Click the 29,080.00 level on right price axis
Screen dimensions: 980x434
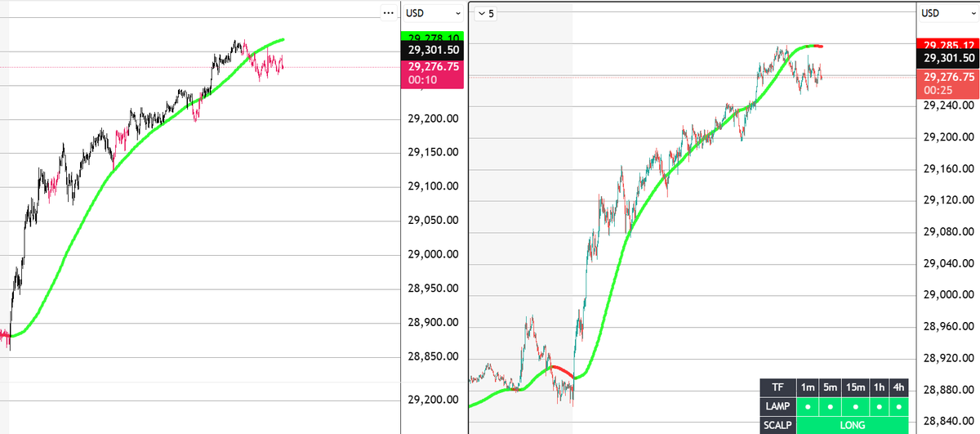tap(948, 232)
